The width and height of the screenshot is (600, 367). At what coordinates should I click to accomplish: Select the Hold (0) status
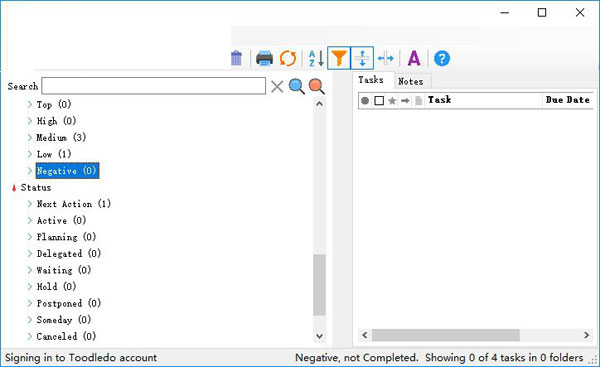(x=56, y=287)
